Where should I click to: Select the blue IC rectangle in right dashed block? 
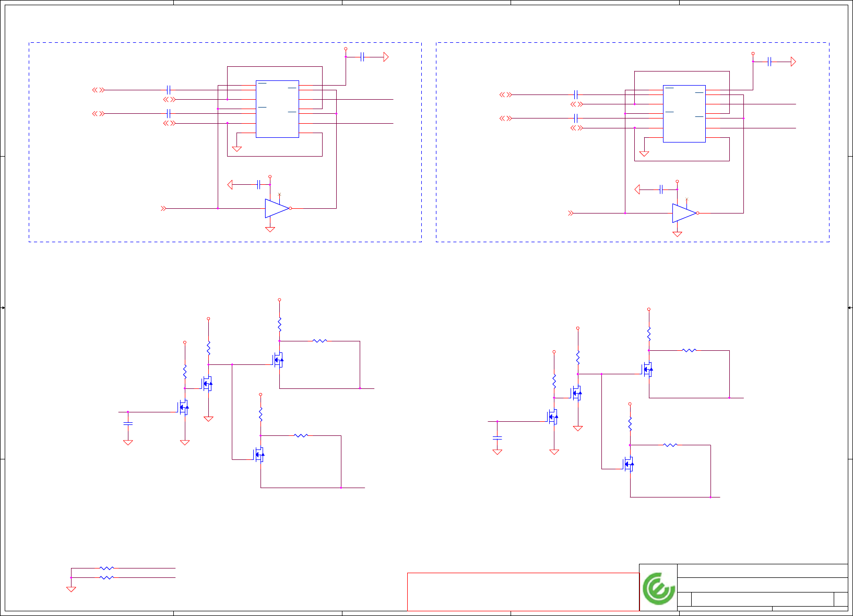684,114
